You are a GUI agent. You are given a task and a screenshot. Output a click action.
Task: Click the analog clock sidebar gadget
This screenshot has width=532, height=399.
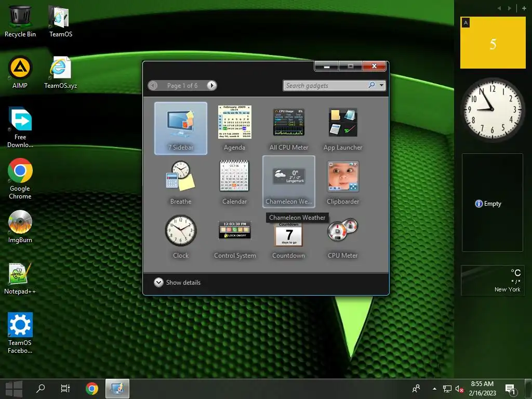[x=493, y=109]
